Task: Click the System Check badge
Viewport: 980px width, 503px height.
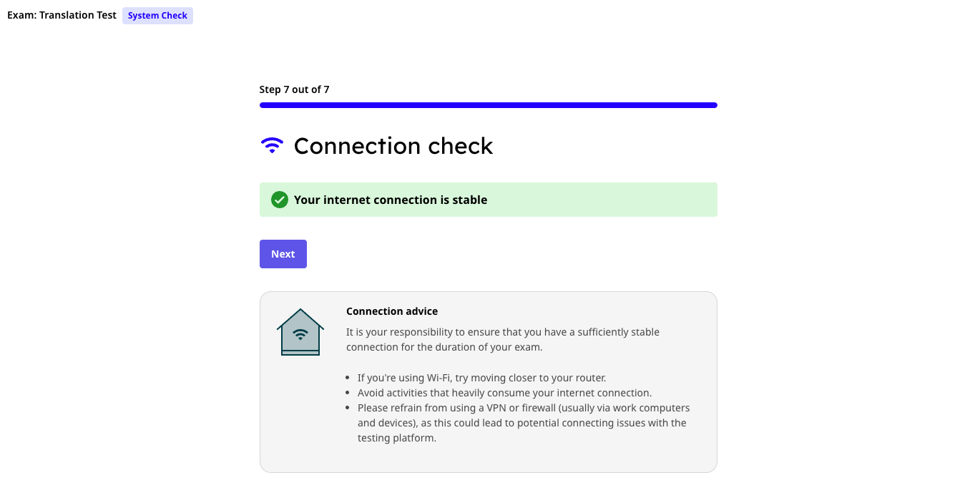Action: click(x=157, y=16)
